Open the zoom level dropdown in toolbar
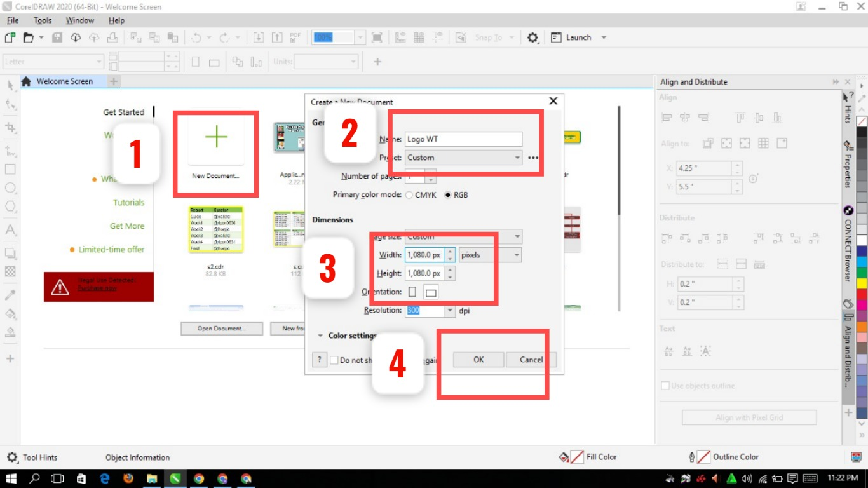868x488 pixels. tap(360, 37)
